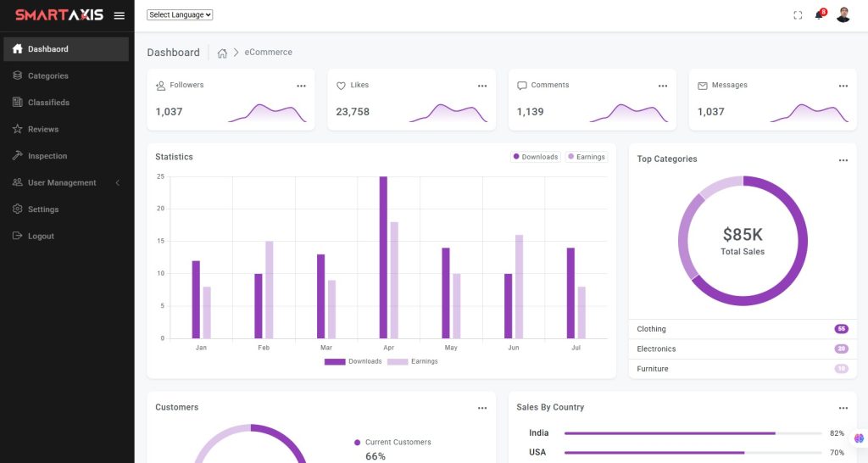Screen dimensions: 868x463
Task: Click the floating brain icon at right edge
Action: [860, 438]
